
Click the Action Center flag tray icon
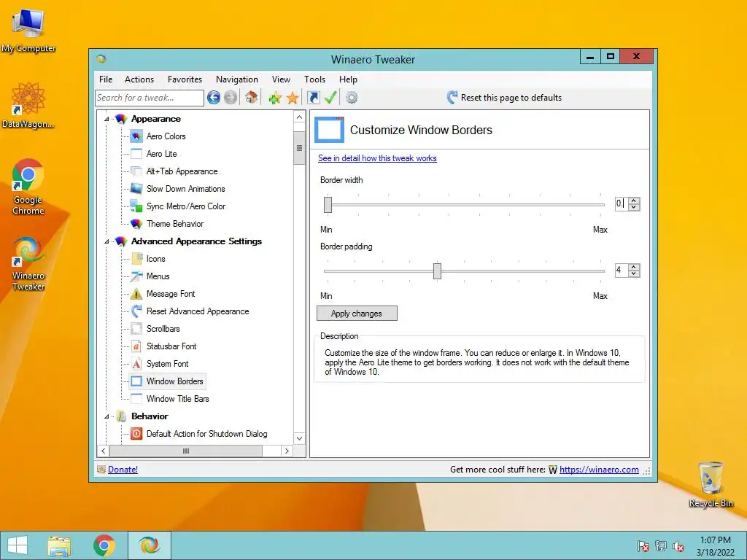pos(643,546)
